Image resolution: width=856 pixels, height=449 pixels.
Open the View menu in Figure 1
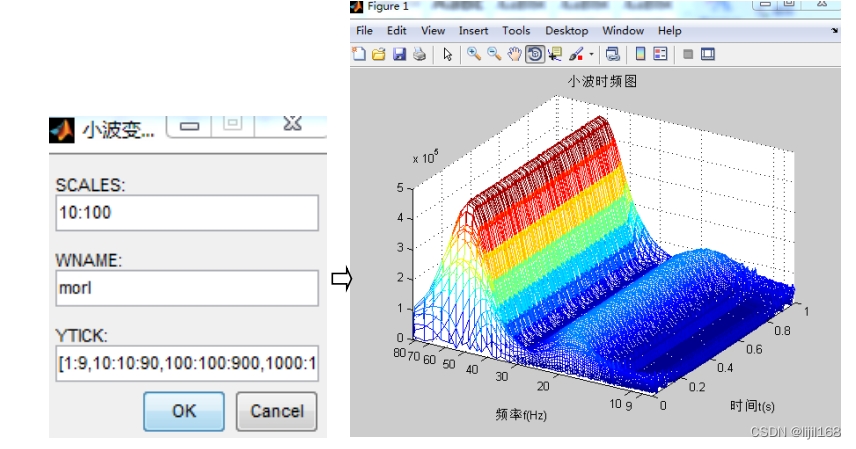[433, 31]
